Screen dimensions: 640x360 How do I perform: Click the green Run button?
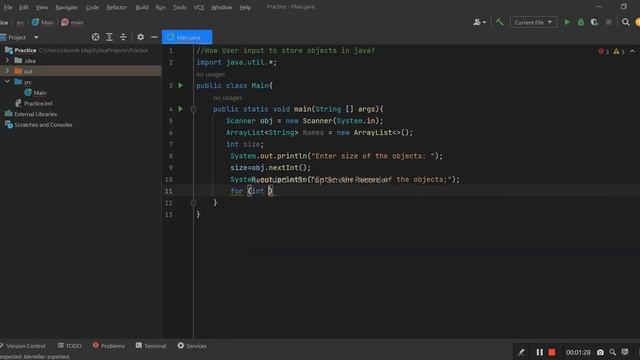tap(567, 22)
